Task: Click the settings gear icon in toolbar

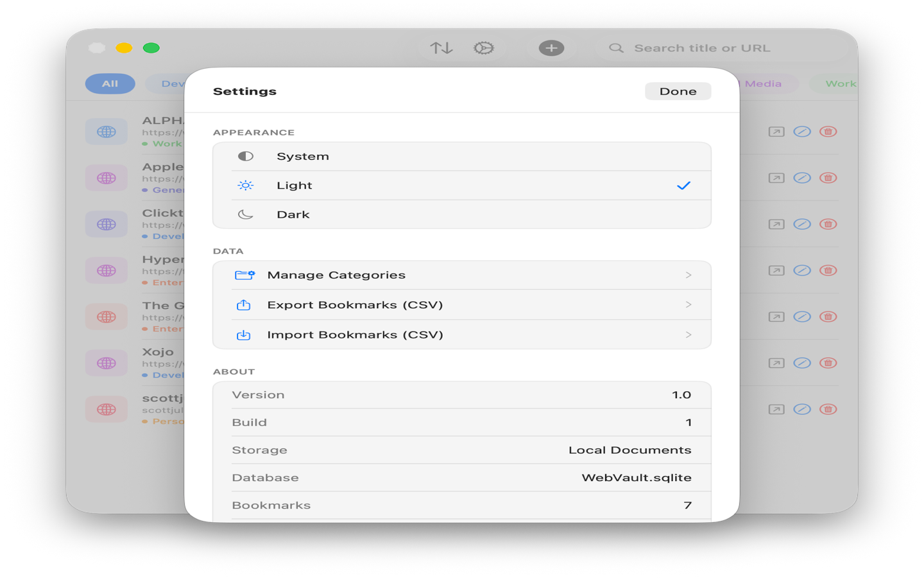Action: point(484,48)
